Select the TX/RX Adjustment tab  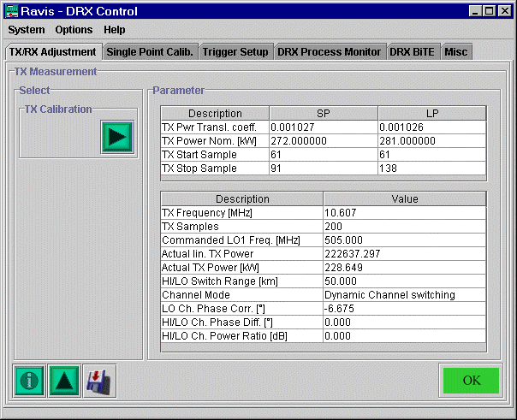(x=53, y=52)
